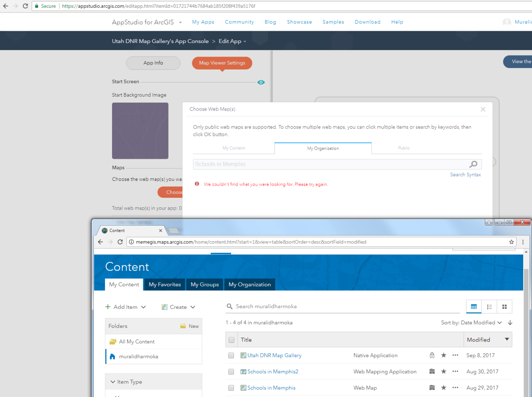532x397 pixels.
Task: Bookmark the Content page with the star
Action: (x=511, y=242)
